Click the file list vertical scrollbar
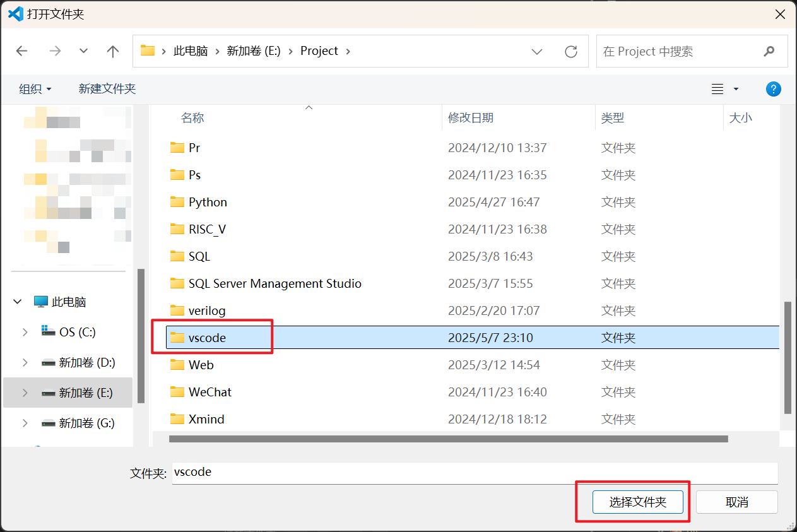Image resolution: width=797 pixels, height=532 pixels. click(787, 358)
